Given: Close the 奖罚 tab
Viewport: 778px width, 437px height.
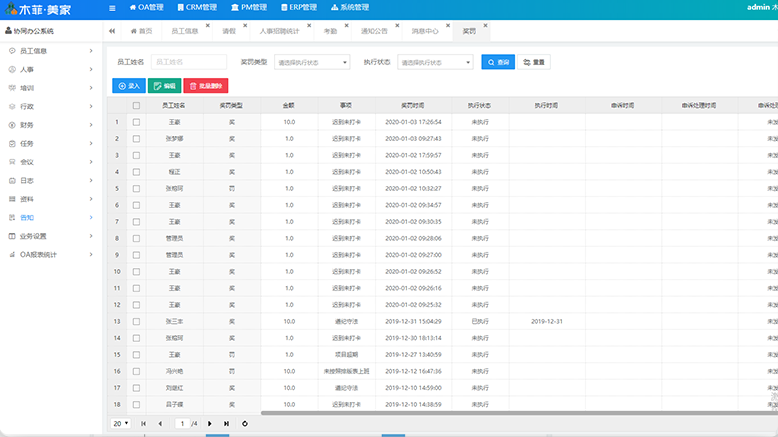Looking at the screenshot, I should 486,25.
